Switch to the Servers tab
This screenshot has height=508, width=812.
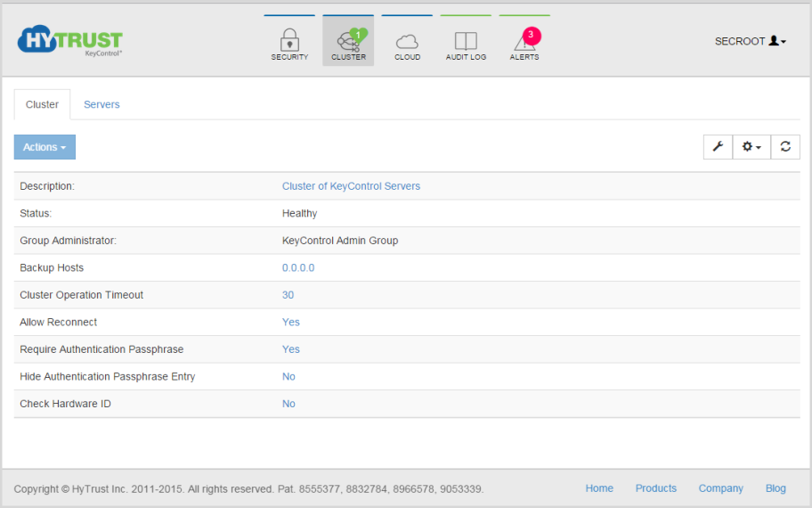[x=101, y=104]
